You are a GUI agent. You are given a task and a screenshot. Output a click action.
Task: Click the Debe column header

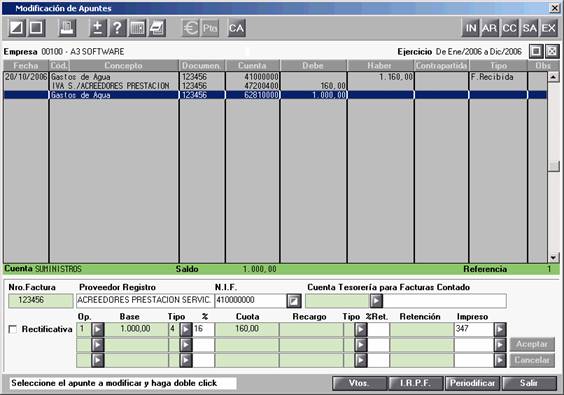313,65
